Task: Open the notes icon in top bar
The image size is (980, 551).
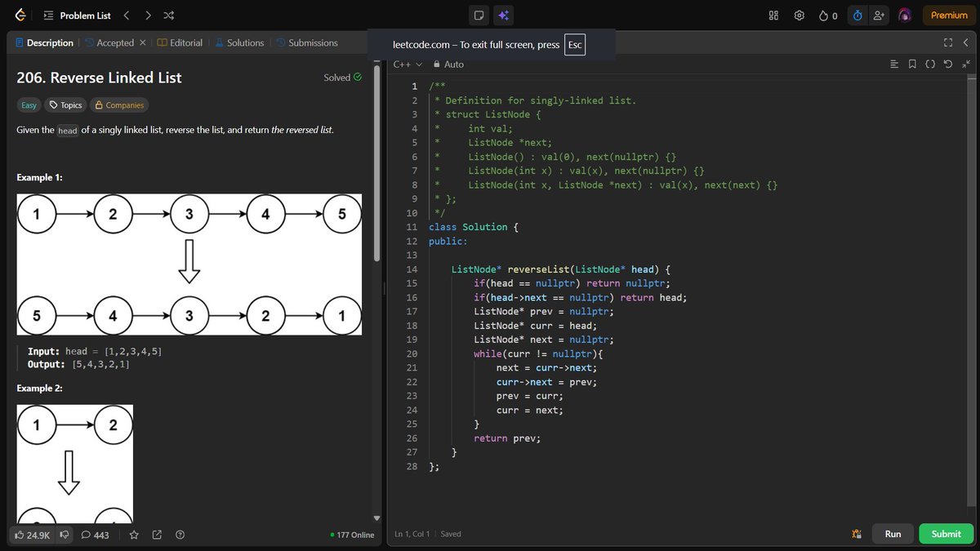Action: (479, 16)
